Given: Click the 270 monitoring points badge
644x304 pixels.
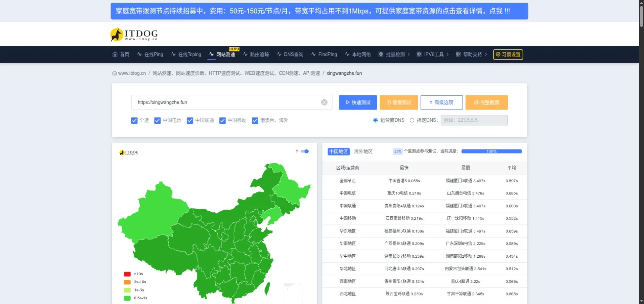Looking at the screenshot, I should coord(398,151).
